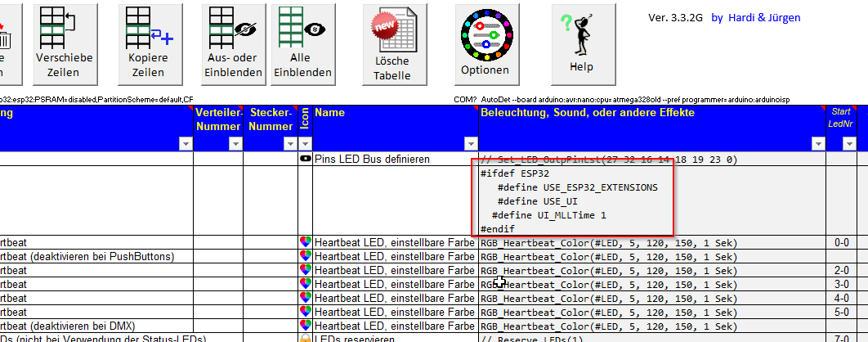Open Verteiler-Nummer filter dropdown

(x=235, y=144)
